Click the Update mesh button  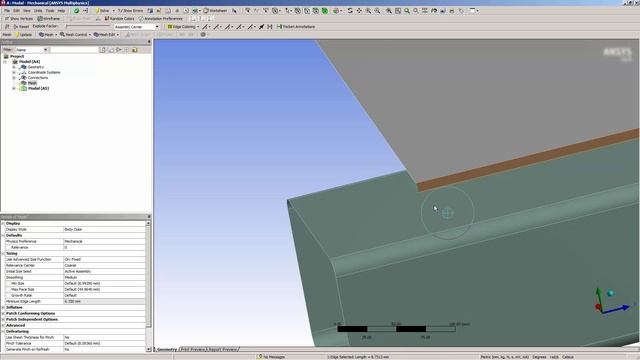(24, 35)
